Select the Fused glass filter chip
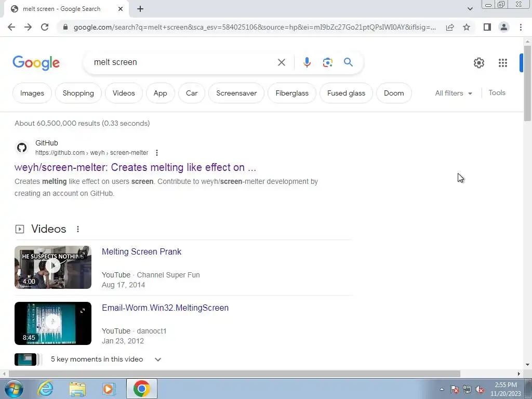532x399 pixels. [346, 94]
